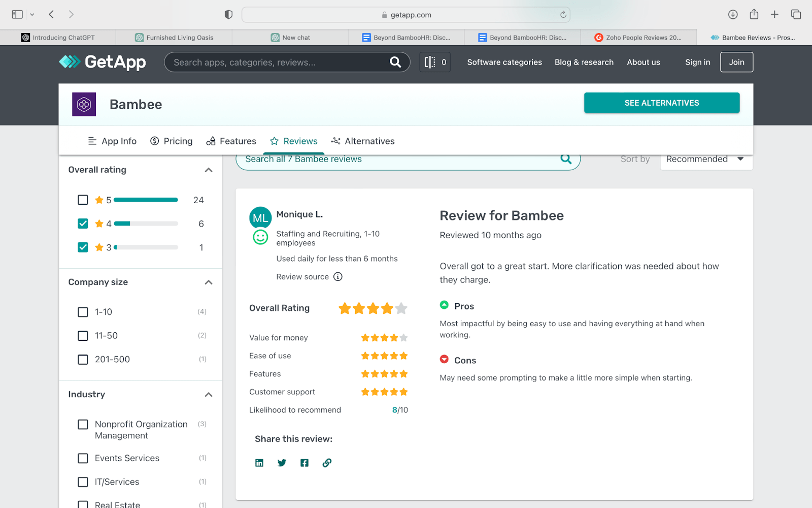Uncheck the 4-star rating filter
This screenshot has height=508, width=812.
tap(83, 224)
